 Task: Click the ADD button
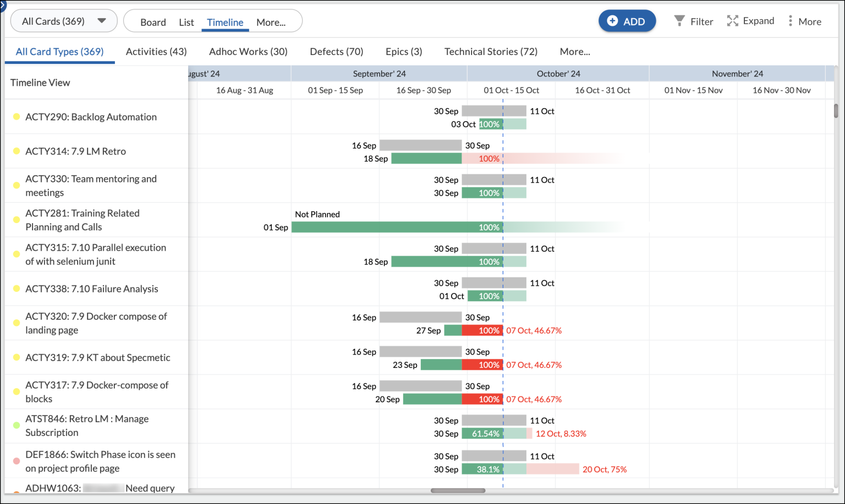pyautogui.click(x=627, y=21)
